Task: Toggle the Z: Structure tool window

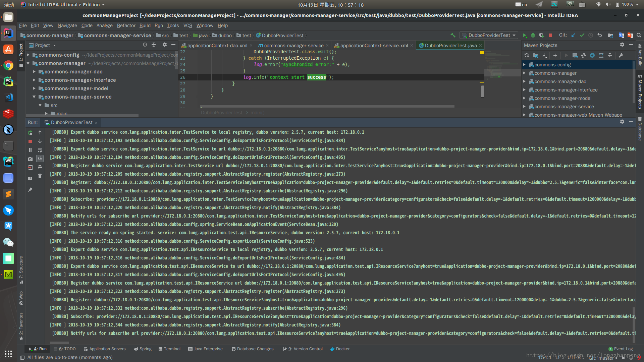Action: point(21,270)
